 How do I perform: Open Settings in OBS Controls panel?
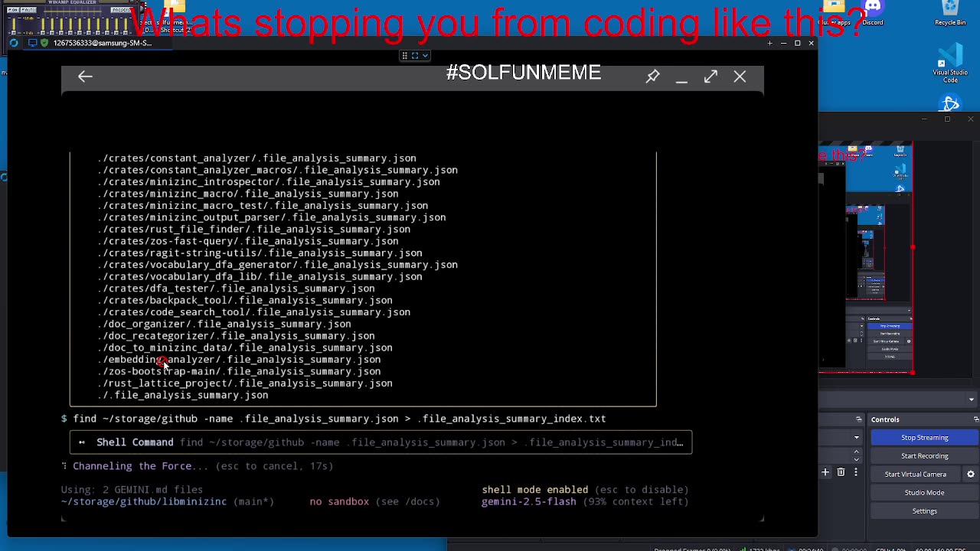pos(924,511)
